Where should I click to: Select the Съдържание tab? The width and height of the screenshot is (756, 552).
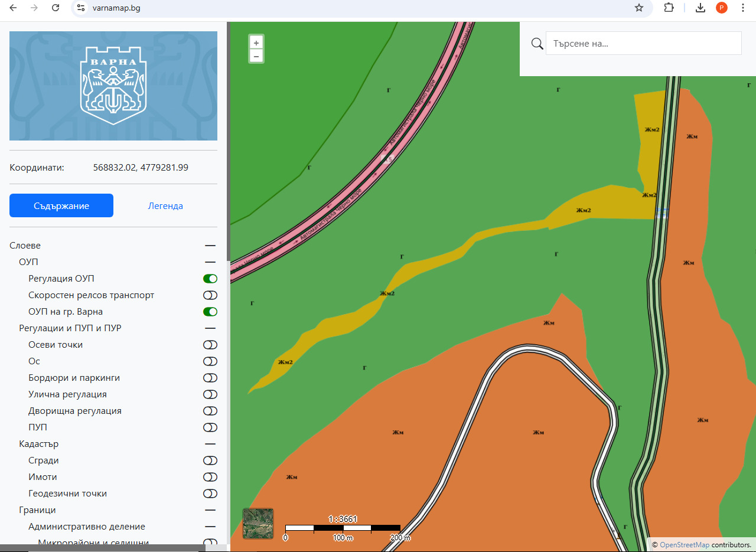pos(61,206)
